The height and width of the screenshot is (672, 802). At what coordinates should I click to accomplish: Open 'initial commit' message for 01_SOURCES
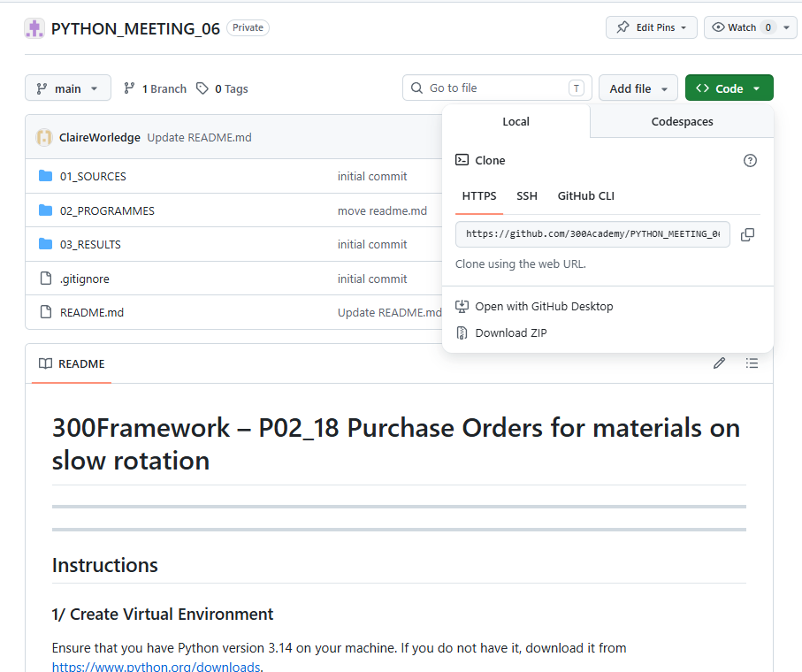click(x=372, y=177)
